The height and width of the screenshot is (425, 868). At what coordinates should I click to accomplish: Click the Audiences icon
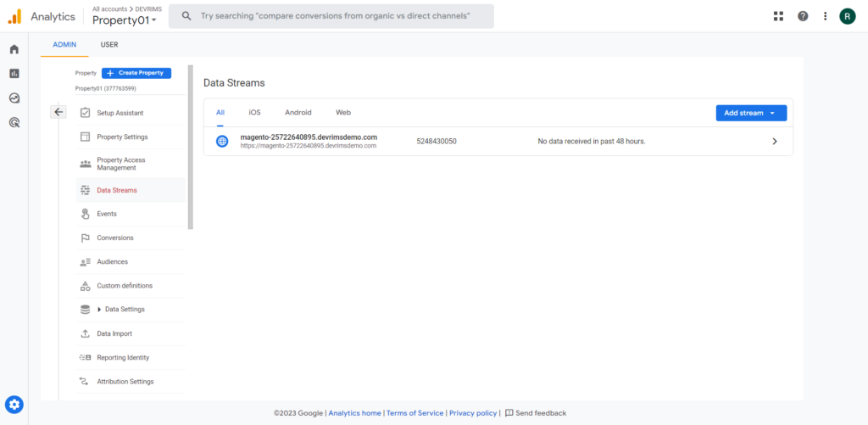click(x=86, y=261)
